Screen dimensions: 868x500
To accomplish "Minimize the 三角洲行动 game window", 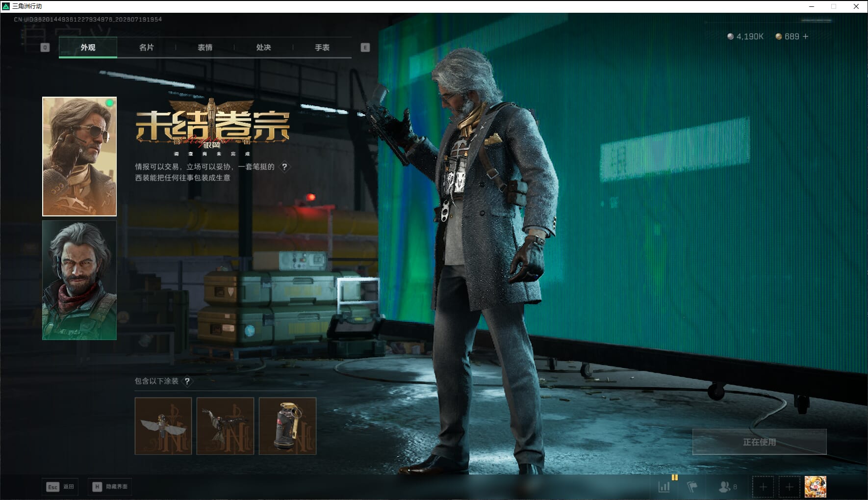I will [x=812, y=6].
